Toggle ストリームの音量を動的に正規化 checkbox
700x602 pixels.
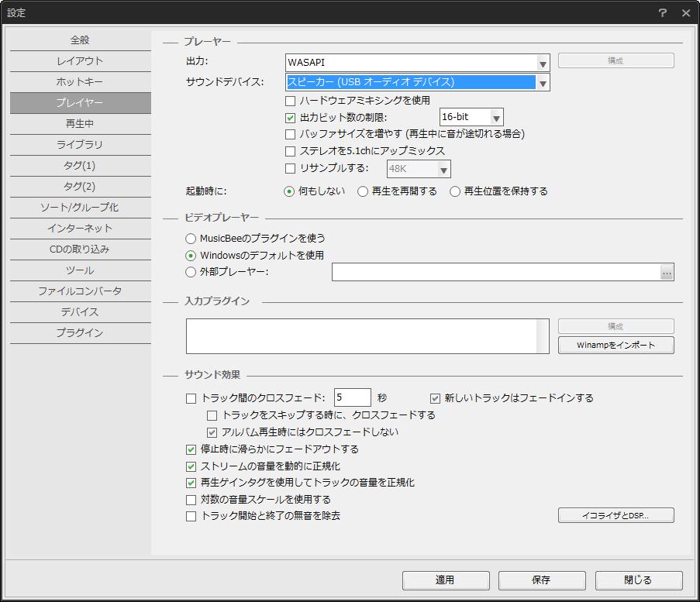pyautogui.click(x=191, y=466)
